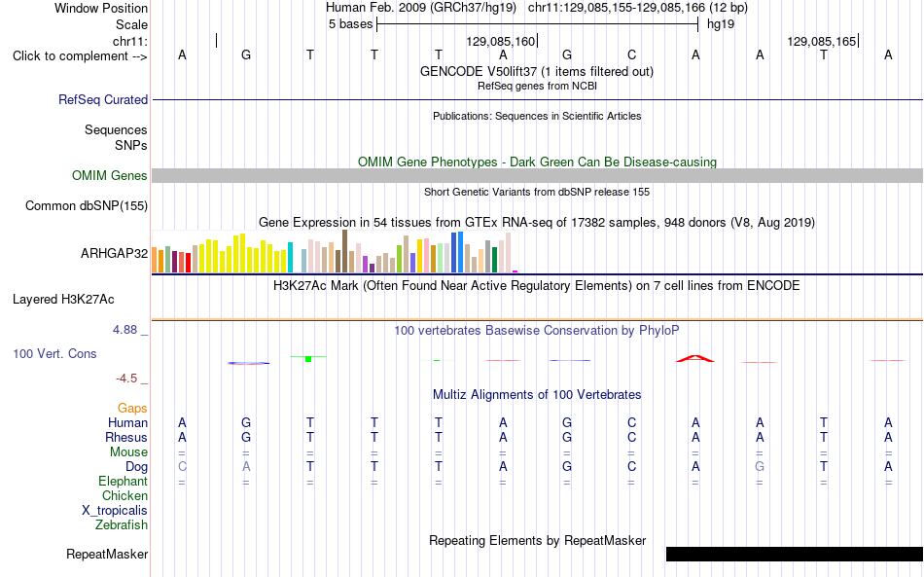Click the chr11:129,085,155-129,085,166 position text
This screenshot has width=924, height=577.
click(638, 8)
